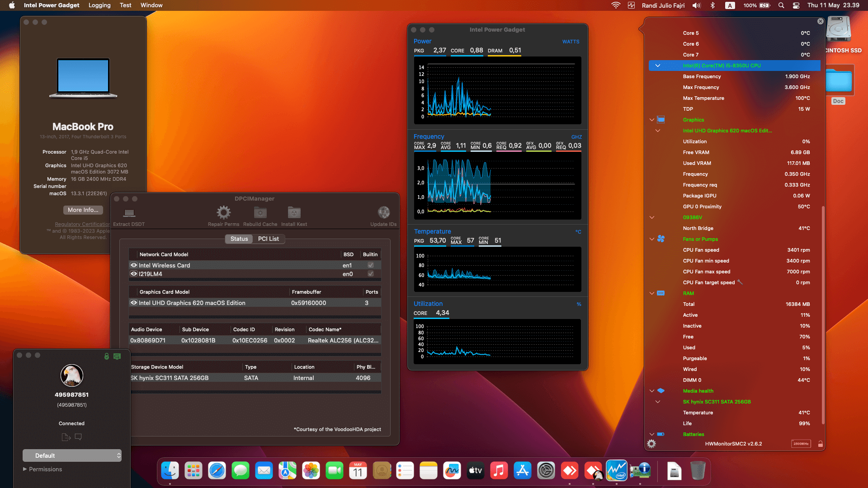Click Install Kext in DPCIManager toolbar

point(294,216)
